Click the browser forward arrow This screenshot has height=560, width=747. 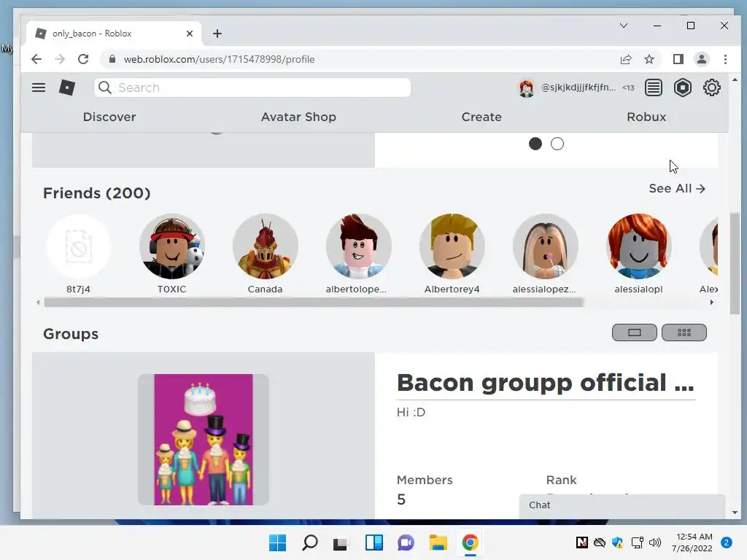60,59
